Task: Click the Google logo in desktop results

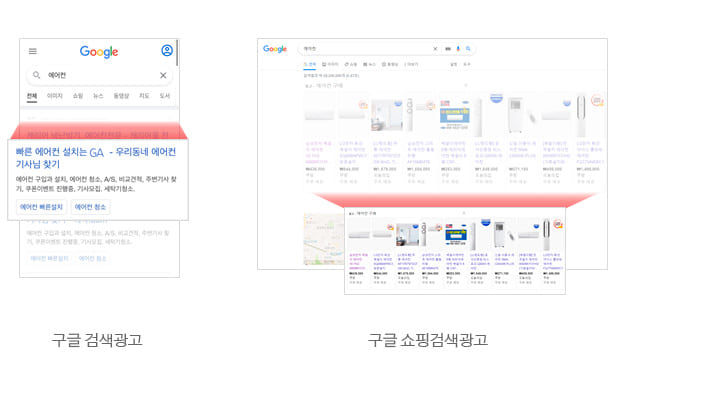Action: tap(275, 49)
